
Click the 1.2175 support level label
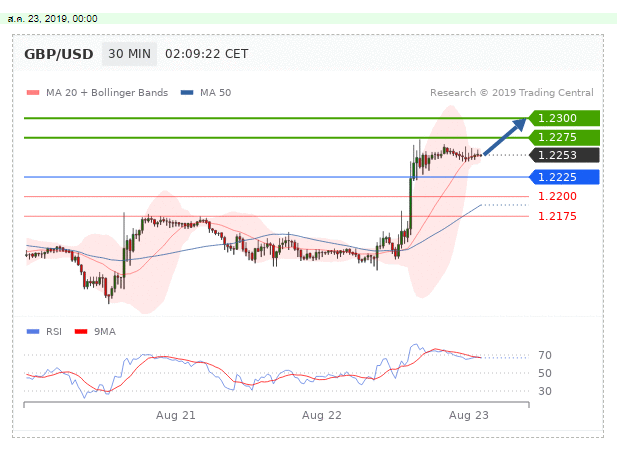click(x=557, y=216)
